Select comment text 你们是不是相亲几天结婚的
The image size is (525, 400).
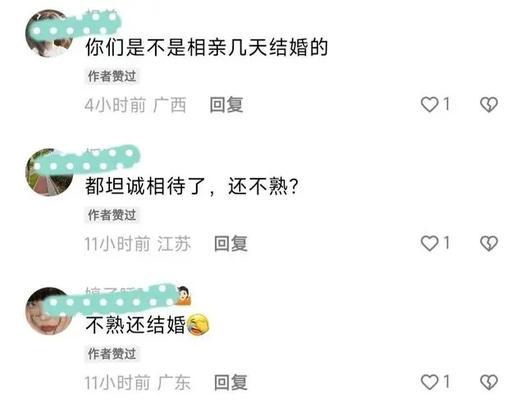pyautogui.click(x=207, y=47)
